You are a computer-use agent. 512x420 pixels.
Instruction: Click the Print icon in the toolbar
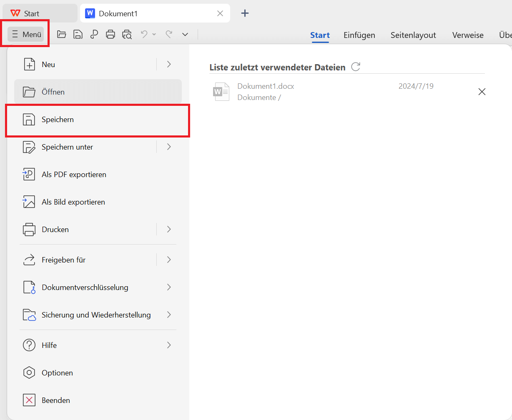click(110, 34)
